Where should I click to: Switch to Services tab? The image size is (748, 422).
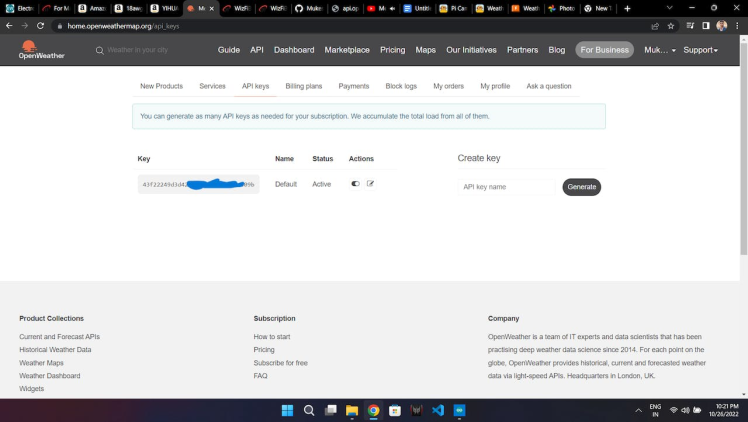pos(212,86)
